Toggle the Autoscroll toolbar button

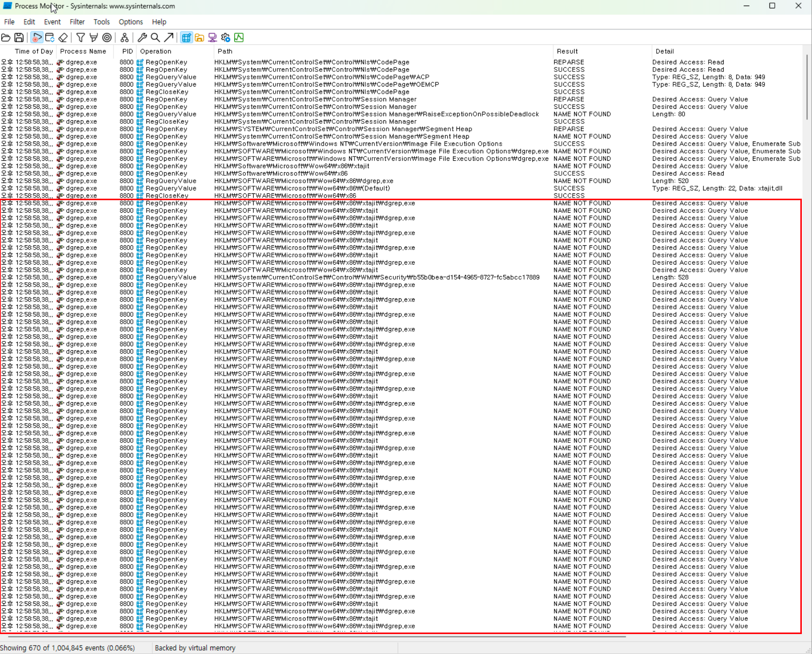point(50,38)
